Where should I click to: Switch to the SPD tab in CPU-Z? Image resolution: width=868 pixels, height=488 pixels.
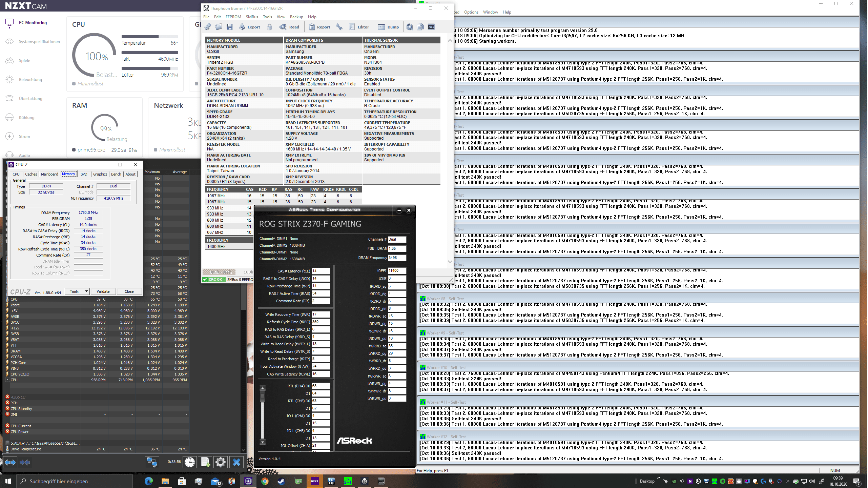pyautogui.click(x=84, y=174)
